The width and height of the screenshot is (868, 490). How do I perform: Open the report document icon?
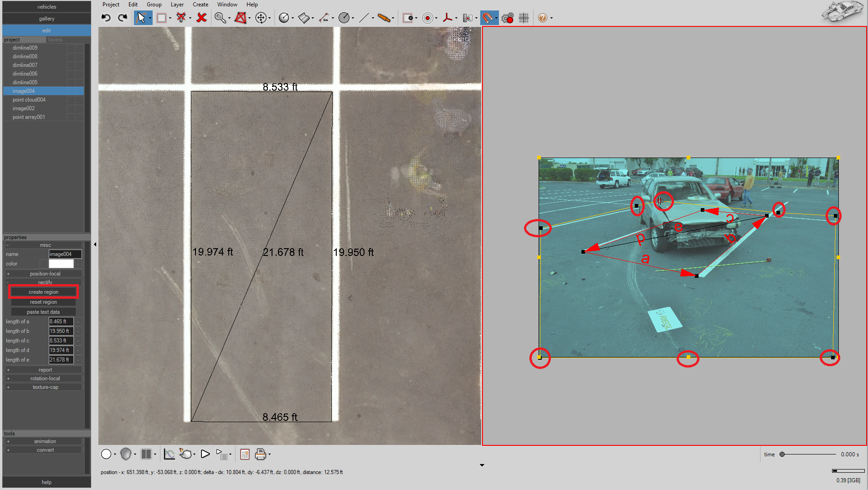[245, 454]
